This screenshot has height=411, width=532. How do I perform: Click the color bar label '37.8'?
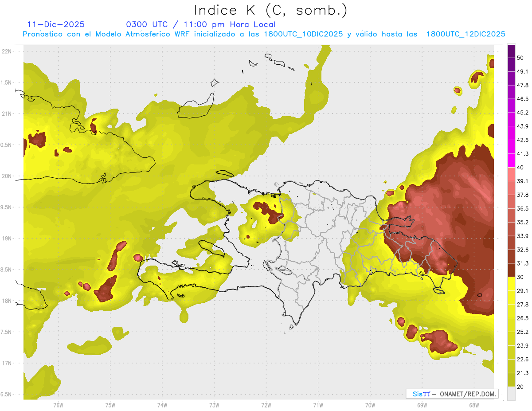point(523,195)
